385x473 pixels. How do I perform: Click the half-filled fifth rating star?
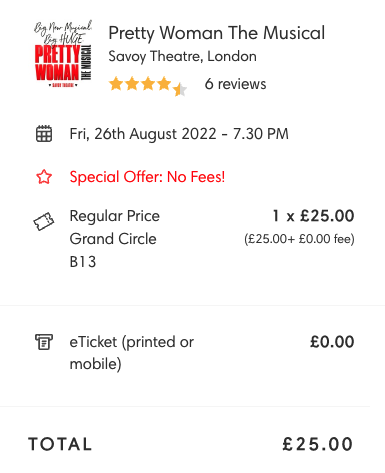(x=180, y=89)
